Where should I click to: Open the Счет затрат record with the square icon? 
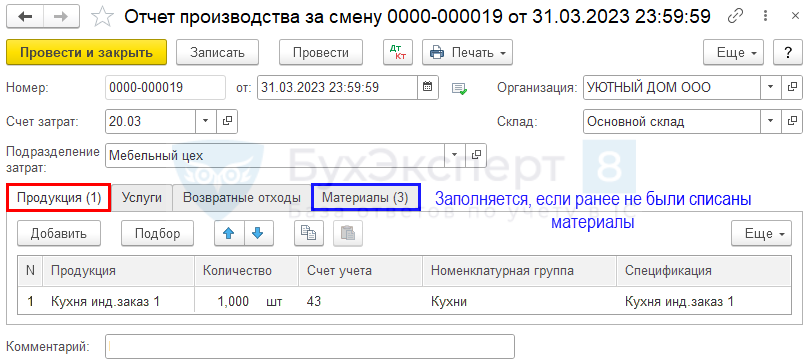tap(227, 122)
